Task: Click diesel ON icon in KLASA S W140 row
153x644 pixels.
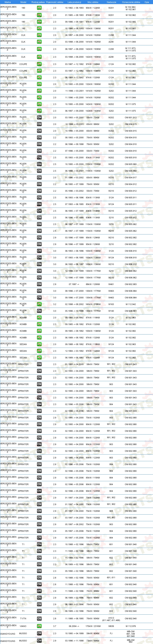Action: click(39, 311)
